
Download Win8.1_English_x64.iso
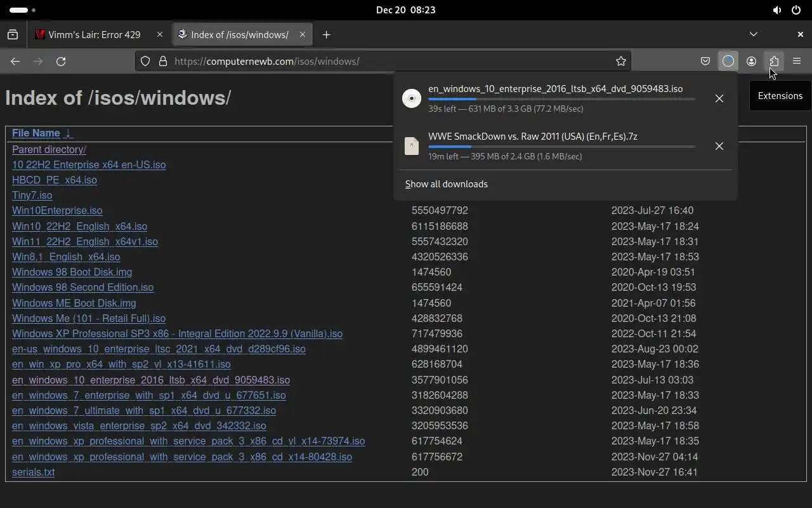(66, 257)
